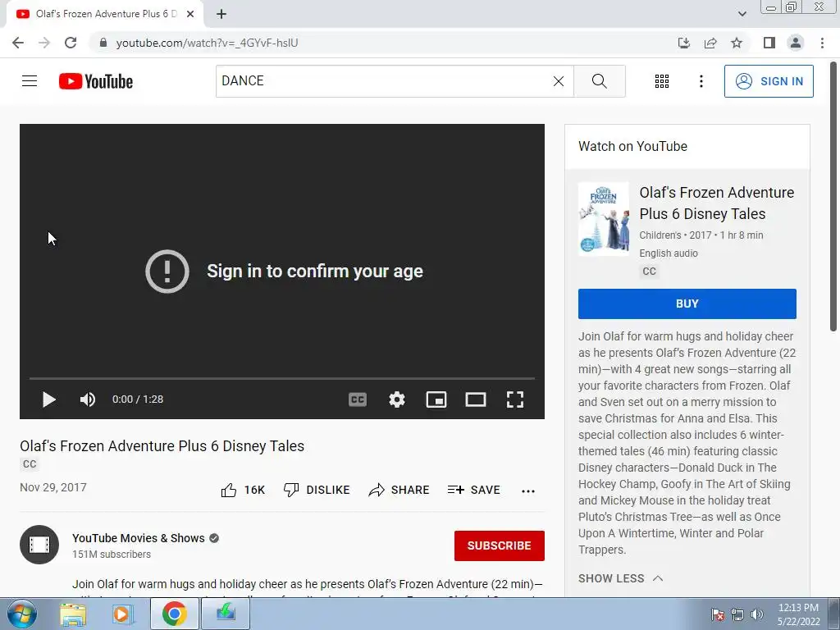Click the 151M subscribers text

click(112, 555)
